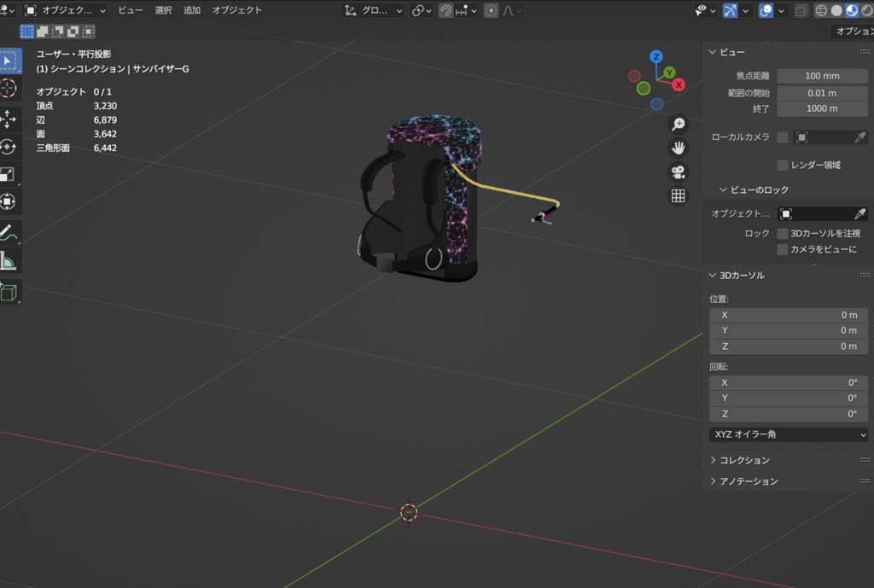Open overlay options dropdown arrow
874x588 pixels.
(x=782, y=10)
